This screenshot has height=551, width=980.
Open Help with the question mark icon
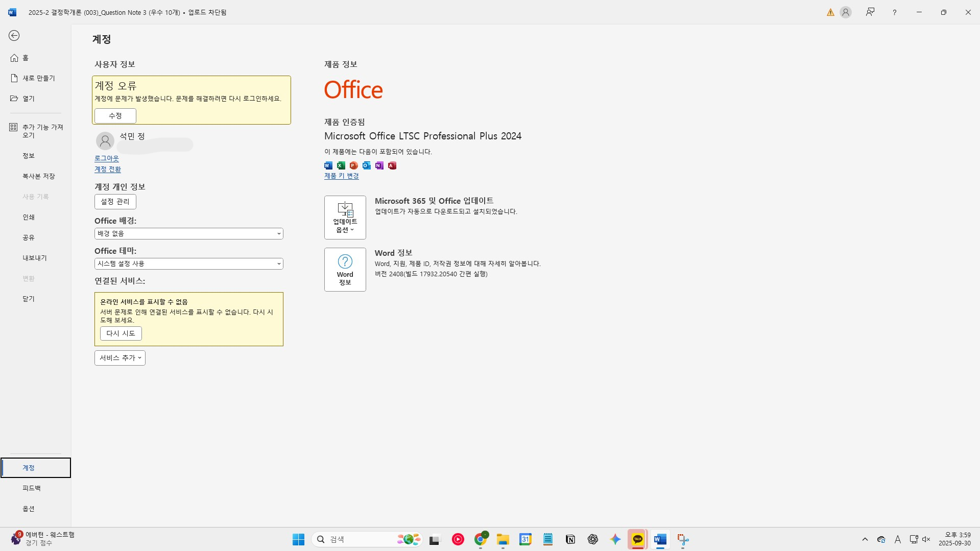(x=895, y=12)
